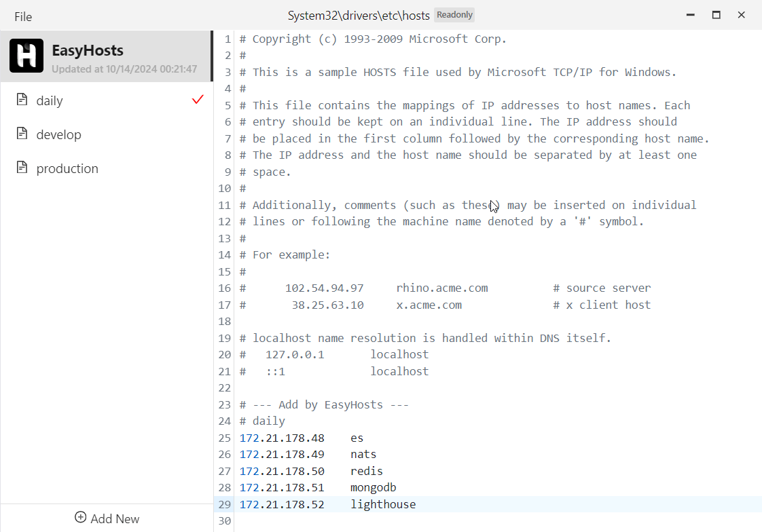Viewport: 762px width, 532px height.
Task: Select the daily hosts profile
Action: pyautogui.click(x=50, y=100)
